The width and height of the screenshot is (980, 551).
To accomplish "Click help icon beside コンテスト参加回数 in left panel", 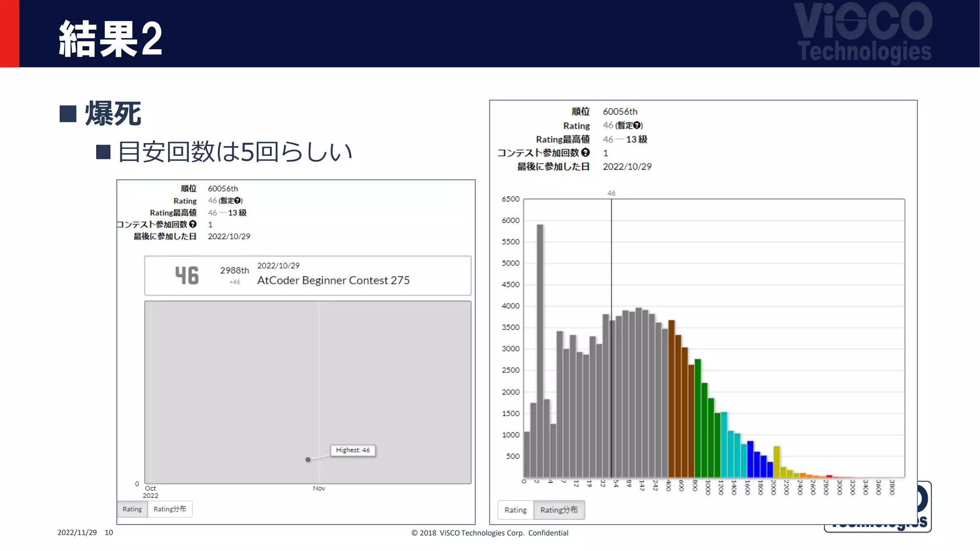I will point(193,224).
